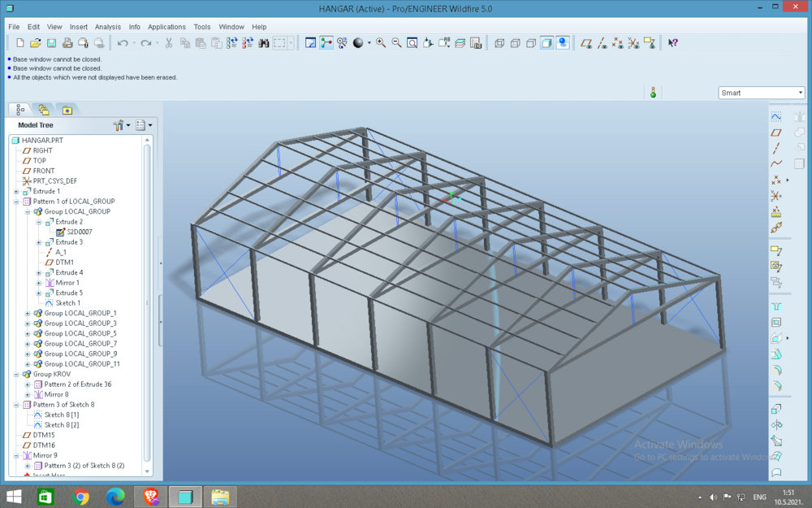The image size is (812, 508).
Task: Expand Pattern 2 of Extrude 36
Action: click(28, 384)
